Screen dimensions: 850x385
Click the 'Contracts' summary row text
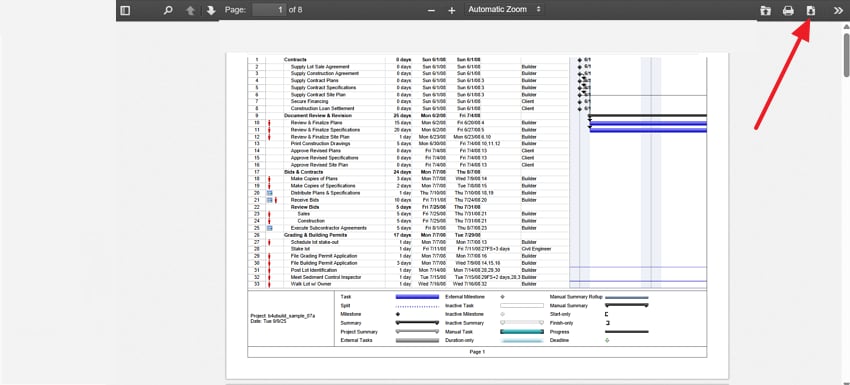click(x=295, y=60)
